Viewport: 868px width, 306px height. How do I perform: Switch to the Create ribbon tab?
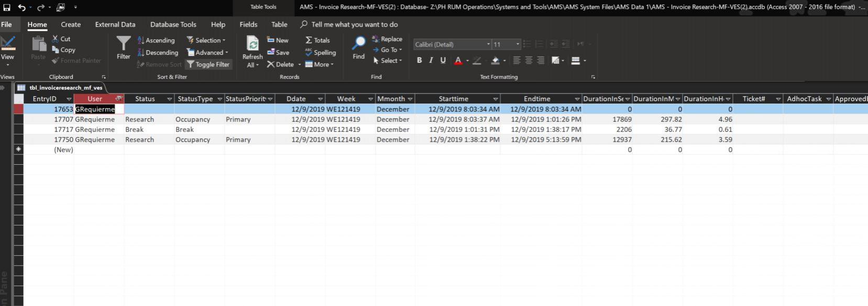click(71, 25)
